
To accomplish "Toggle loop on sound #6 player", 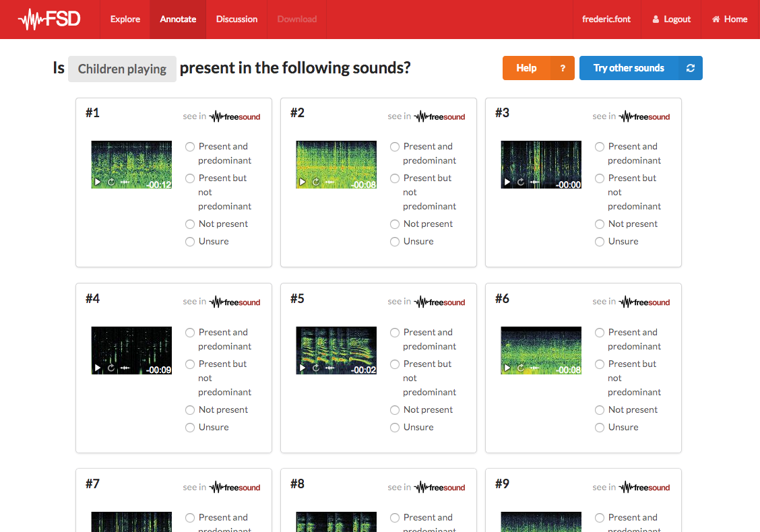I will [x=521, y=368].
